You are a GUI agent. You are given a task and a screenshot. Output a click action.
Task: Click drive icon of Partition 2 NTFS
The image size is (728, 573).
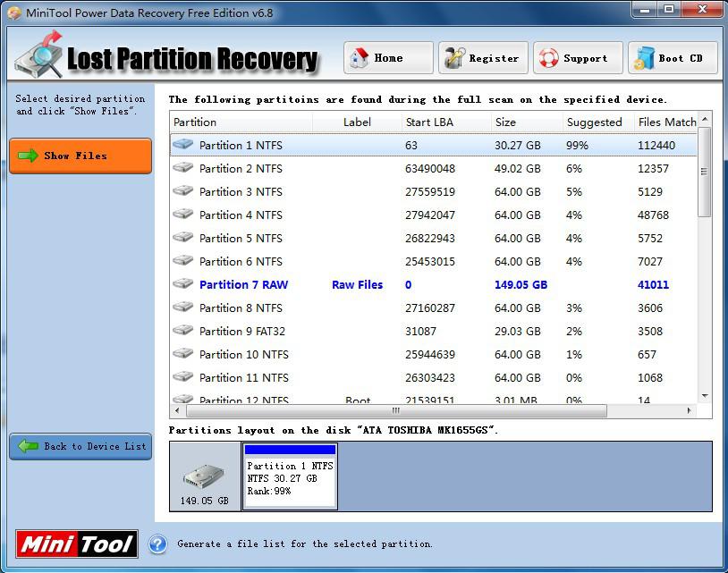click(183, 167)
